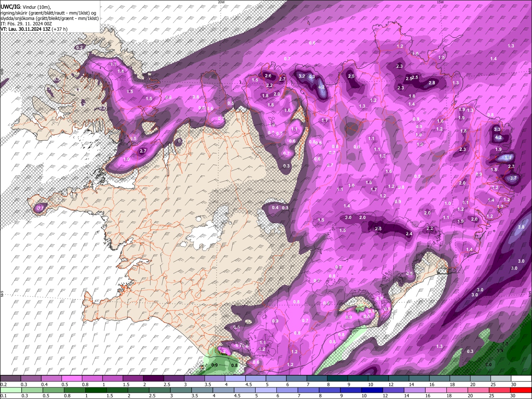
Task: Click the '15W' longitude label at the top edge
Action: [x=440, y=2]
